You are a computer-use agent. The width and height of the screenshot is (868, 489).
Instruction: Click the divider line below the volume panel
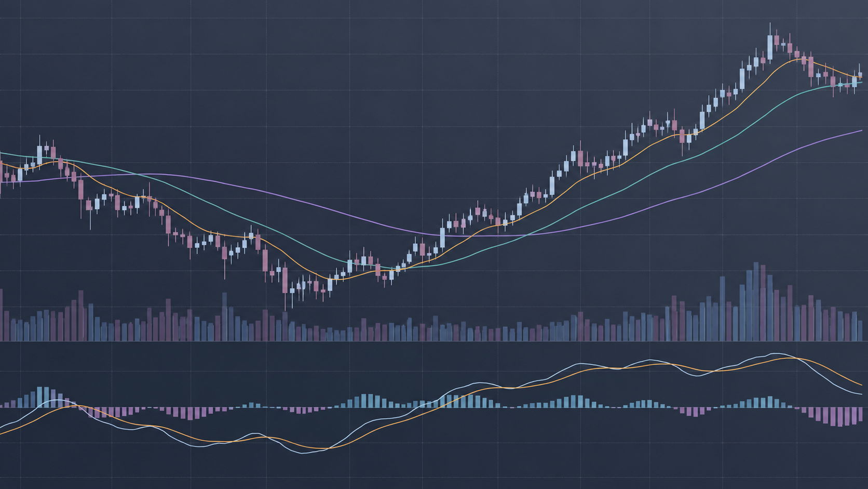[434, 341]
